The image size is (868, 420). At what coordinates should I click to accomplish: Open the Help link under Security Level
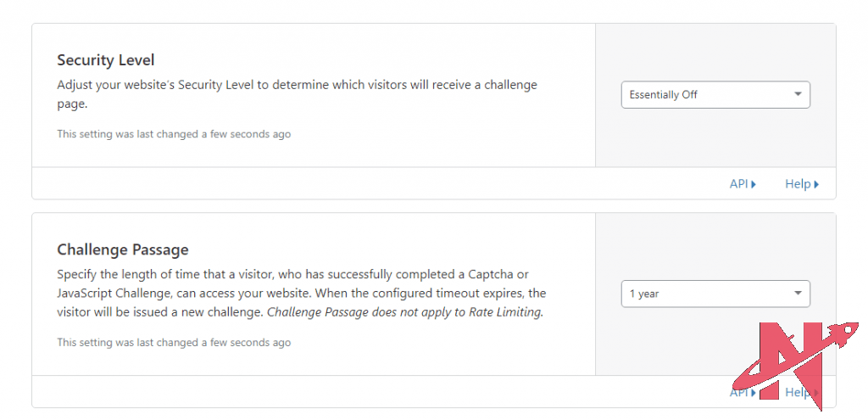797,184
